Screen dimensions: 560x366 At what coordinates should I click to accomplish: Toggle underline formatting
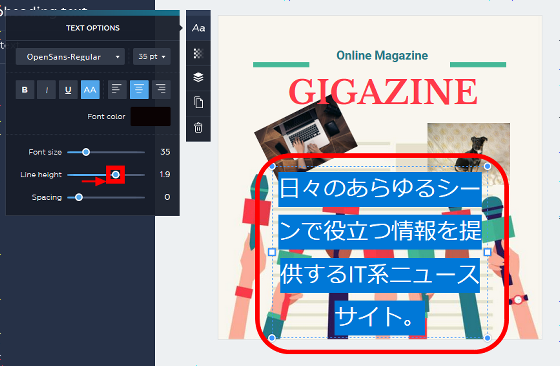click(x=68, y=90)
